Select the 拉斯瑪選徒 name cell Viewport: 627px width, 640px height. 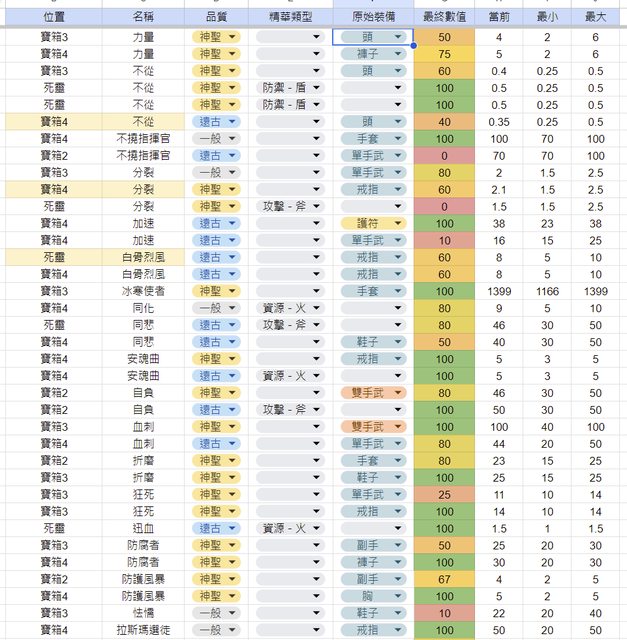tap(144, 629)
